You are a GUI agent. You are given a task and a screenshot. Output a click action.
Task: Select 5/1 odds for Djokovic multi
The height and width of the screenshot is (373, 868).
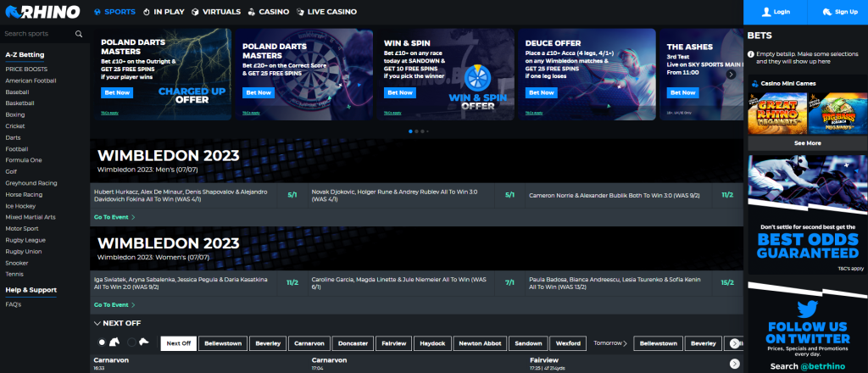coord(509,195)
